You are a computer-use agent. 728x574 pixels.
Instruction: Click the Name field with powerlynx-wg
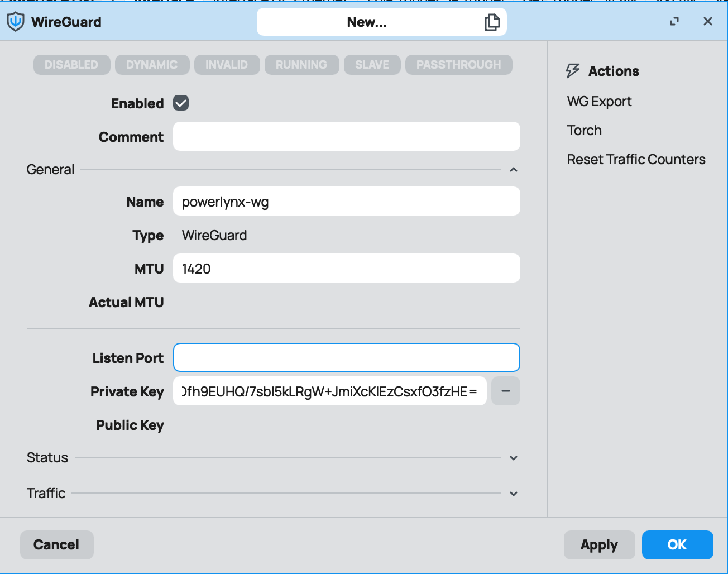(347, 201)
